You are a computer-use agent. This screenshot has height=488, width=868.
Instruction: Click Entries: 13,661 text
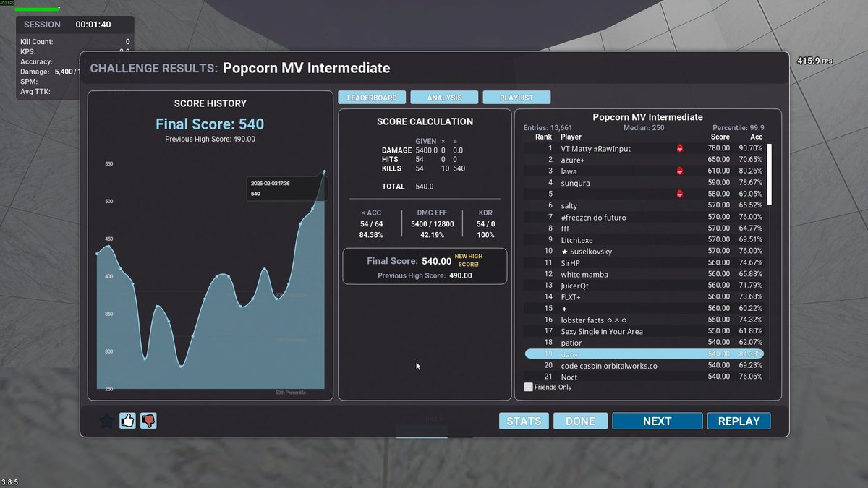(x=548, y=128)
